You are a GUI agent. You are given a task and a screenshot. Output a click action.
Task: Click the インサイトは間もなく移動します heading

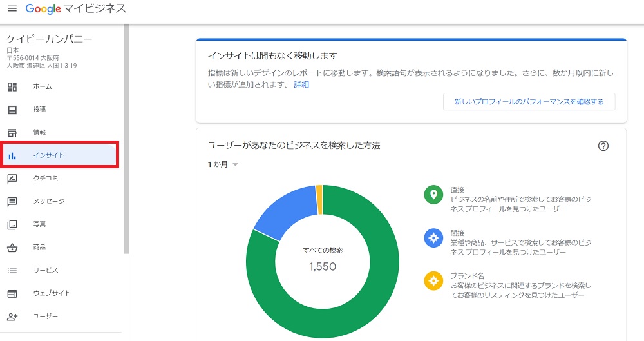coord(272,55)
